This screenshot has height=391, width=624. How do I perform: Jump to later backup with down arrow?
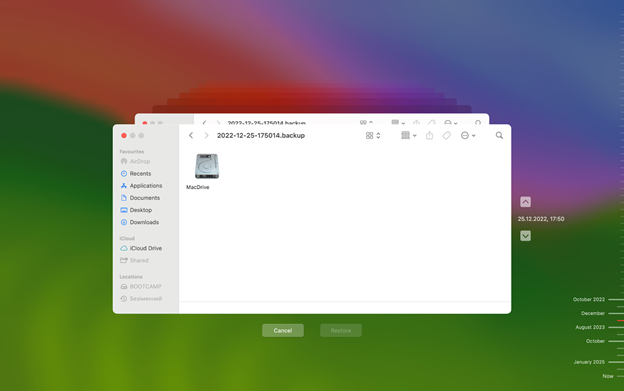coord(525,236)
